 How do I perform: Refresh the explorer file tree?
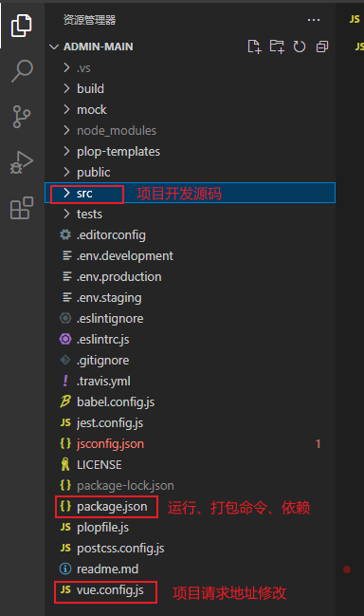[300, 47]
